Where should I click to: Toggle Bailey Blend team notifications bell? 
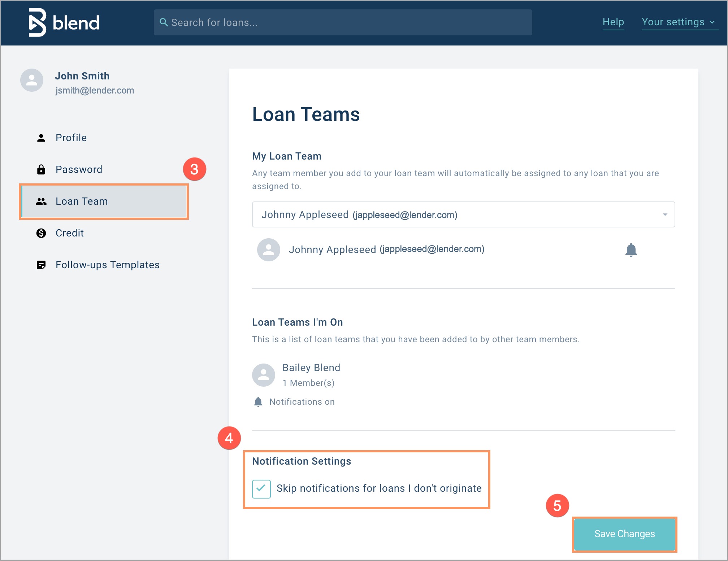pyautogui.click(x=258, y=402)
